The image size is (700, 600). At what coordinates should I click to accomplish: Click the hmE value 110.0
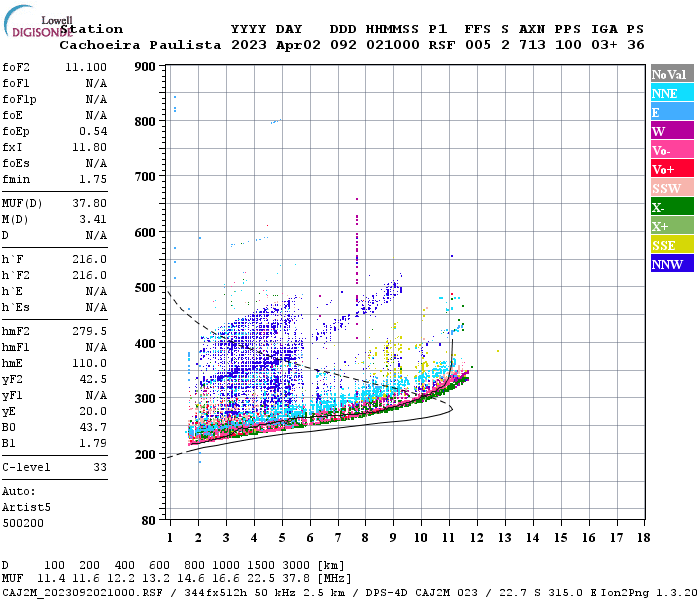coord(89,363)
